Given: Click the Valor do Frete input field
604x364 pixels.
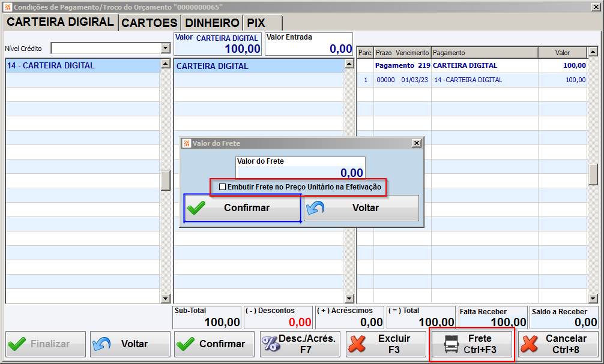Looking at the screenshot, I should tap(300, 168).
